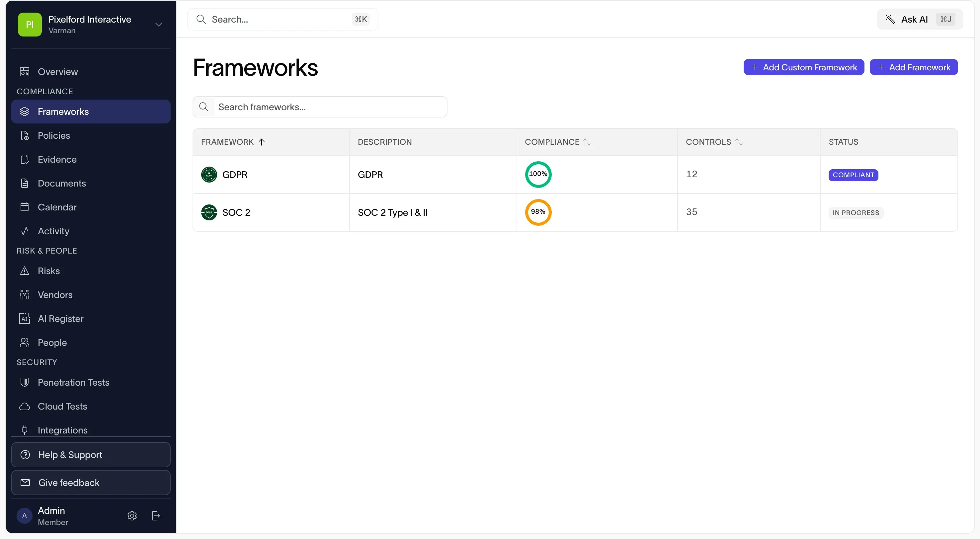Viewport: 980px width, 539px height.
Task: Click the controls count 35
Action: (692, 212)
